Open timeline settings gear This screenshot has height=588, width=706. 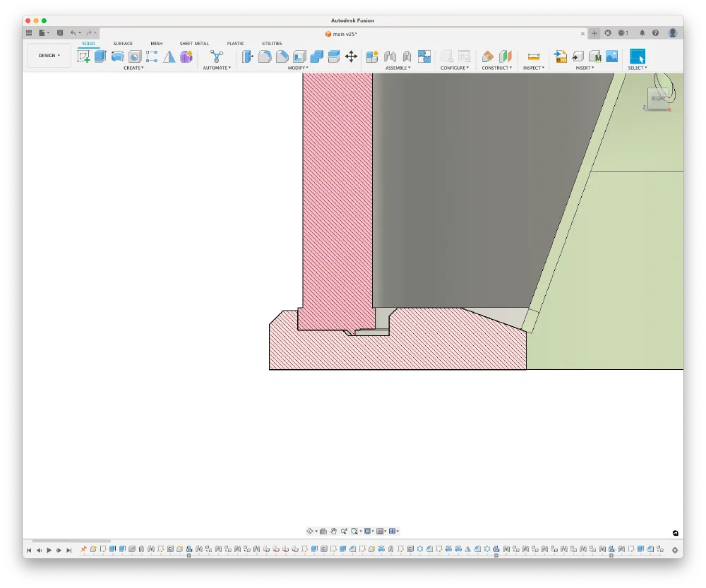(674, 550)
